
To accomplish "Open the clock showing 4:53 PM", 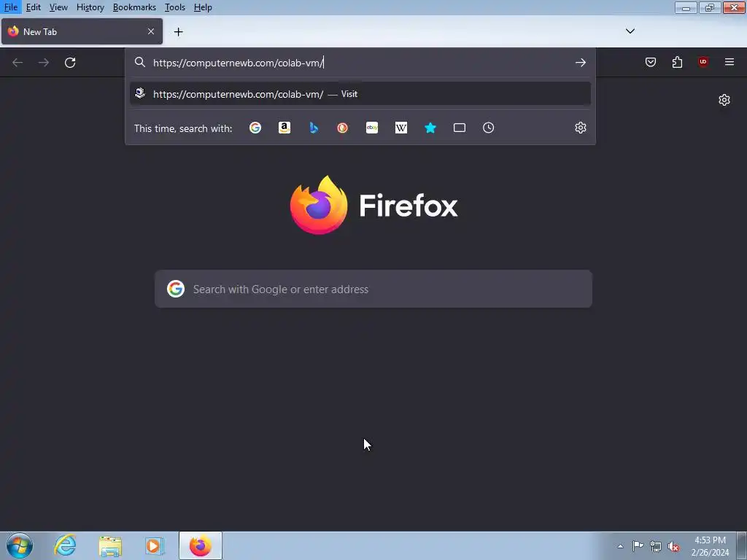I will [x=710, y=546].
